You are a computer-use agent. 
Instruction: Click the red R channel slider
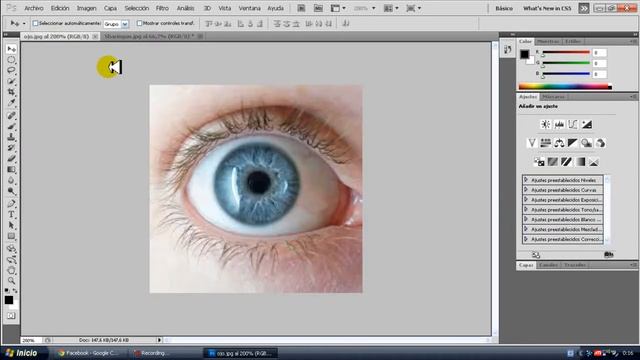(566, 53)
